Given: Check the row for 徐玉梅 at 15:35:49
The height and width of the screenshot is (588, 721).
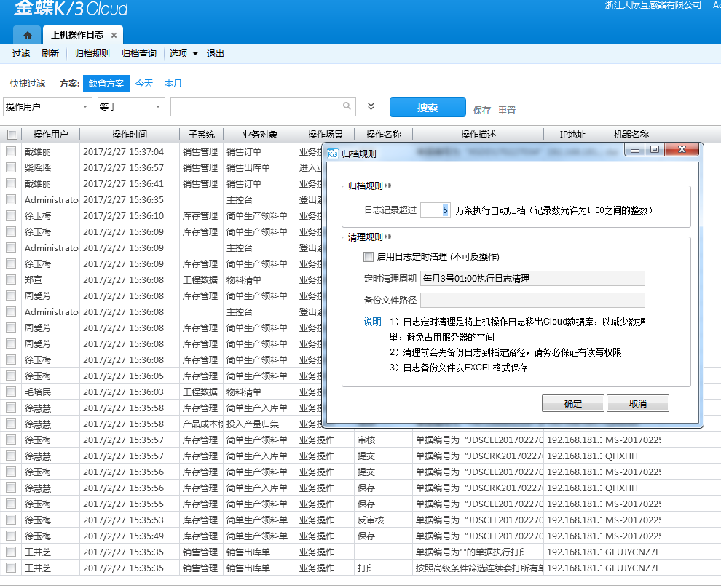Looking at the screenshot, I should 11,536.
